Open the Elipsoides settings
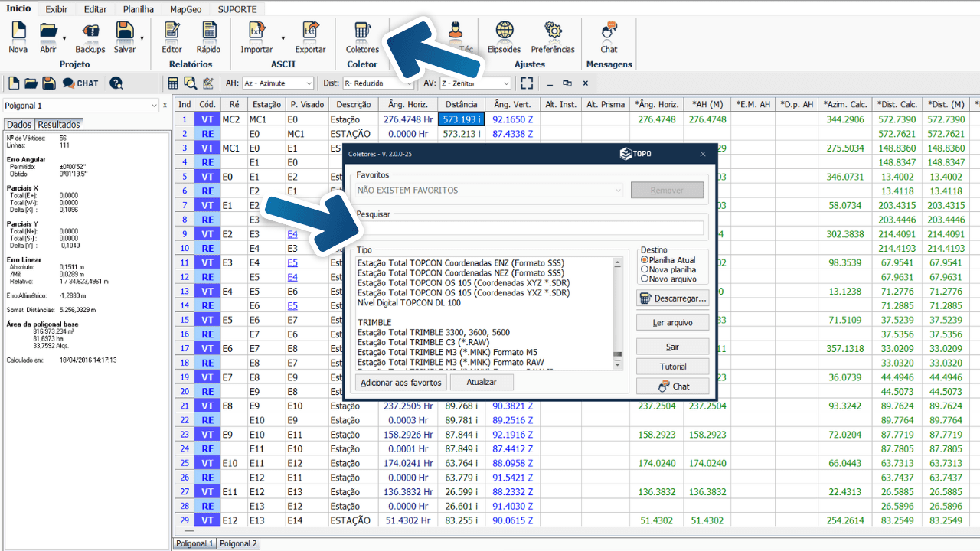 pyautogui.click(x=504, y=37)
